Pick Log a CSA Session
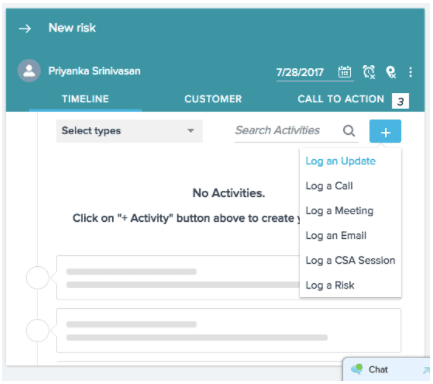This screenshot has height=384, width=433. 350,260
